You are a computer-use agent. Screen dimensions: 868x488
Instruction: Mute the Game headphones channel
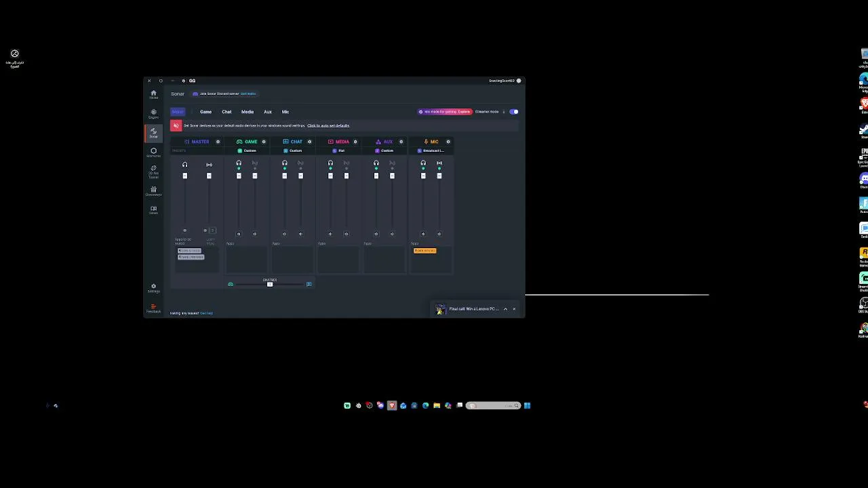238,234
